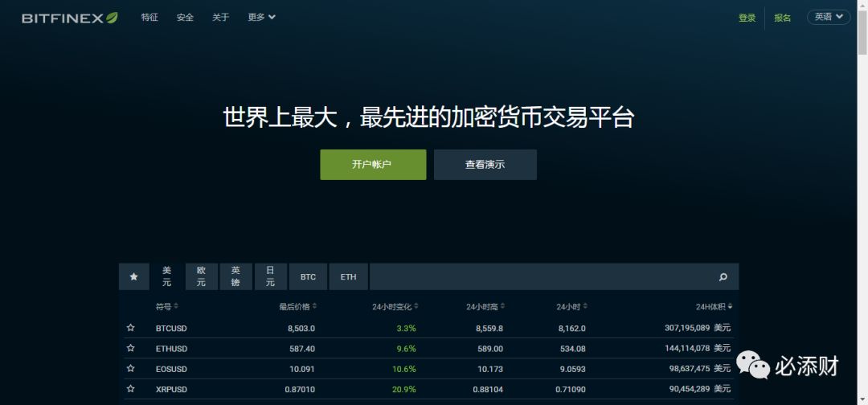Click BTCUSD last price 8,503.0
868x405 pixels.
[x=301, y=328]
